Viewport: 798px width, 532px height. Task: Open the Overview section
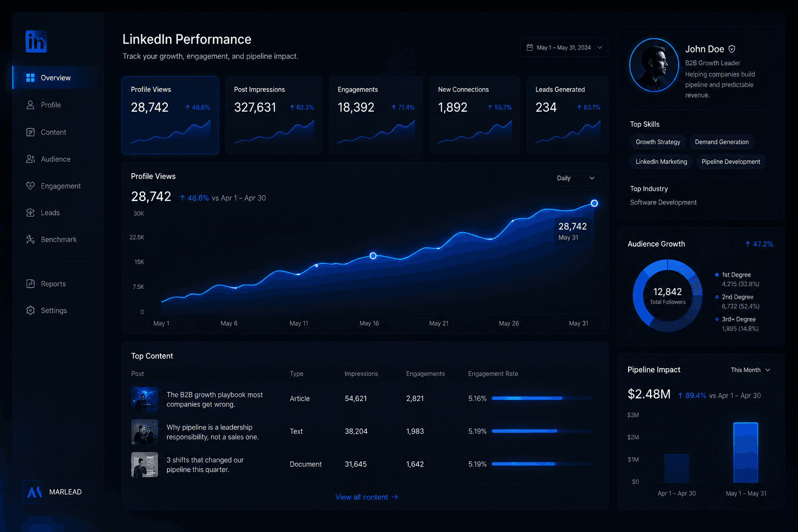pyautogui.click(x=55, y=77)
